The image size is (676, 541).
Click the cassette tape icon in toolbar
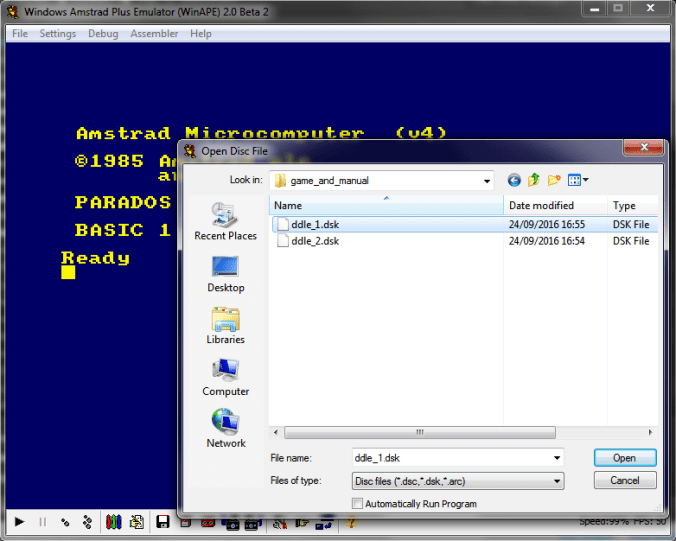click(x=208, y=523)
